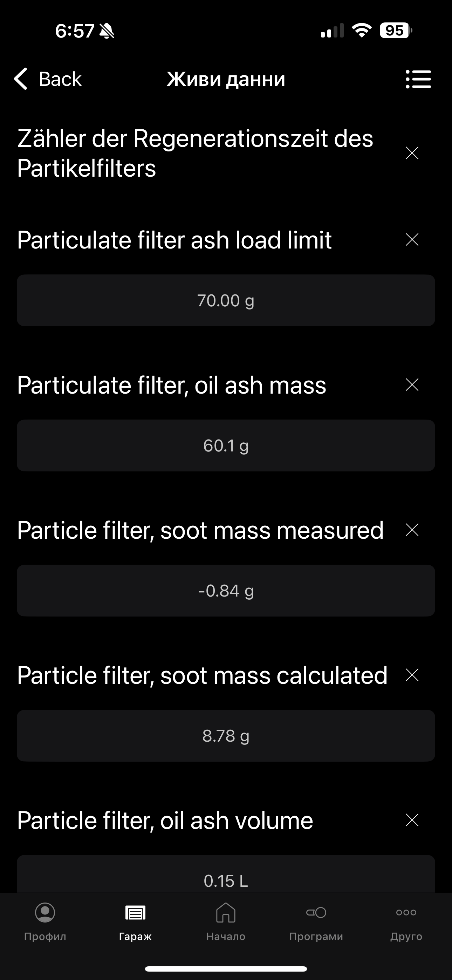Remove Particle filter, soot mass calculated entry
This screenshot has height=980, width=452.
412,675
